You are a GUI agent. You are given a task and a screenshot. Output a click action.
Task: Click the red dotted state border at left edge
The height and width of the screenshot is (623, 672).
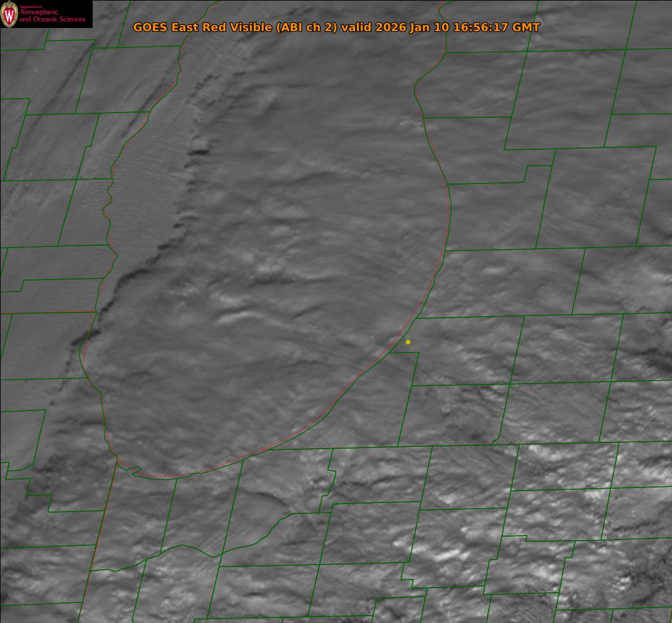click(46, 312)
